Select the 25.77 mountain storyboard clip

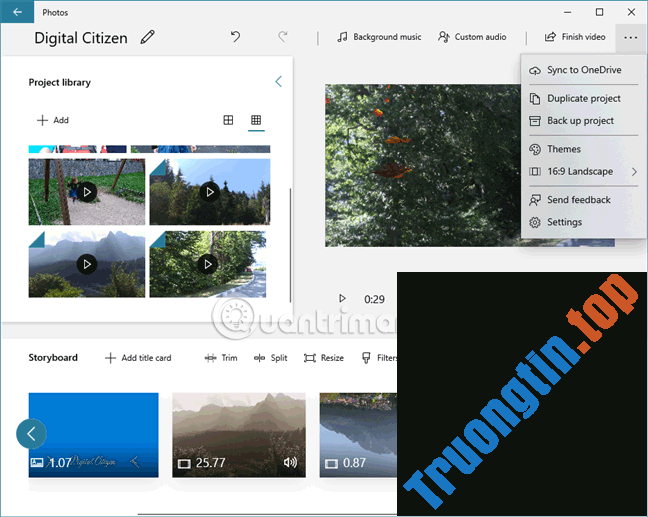pyautogui.click(x=239, y=435)
